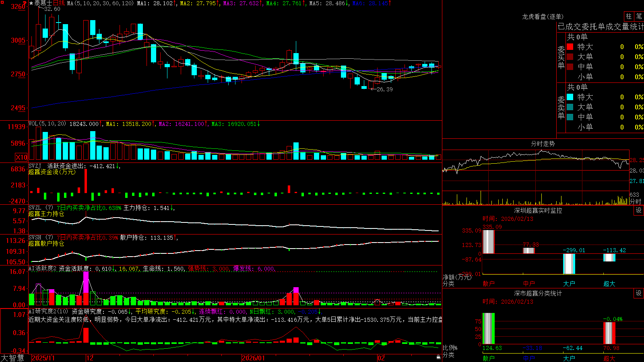The height and width of the screenshot is (362, 644).
Task: Click the small lock icon at chart bottom-right
Action: (x=438, y=357)
